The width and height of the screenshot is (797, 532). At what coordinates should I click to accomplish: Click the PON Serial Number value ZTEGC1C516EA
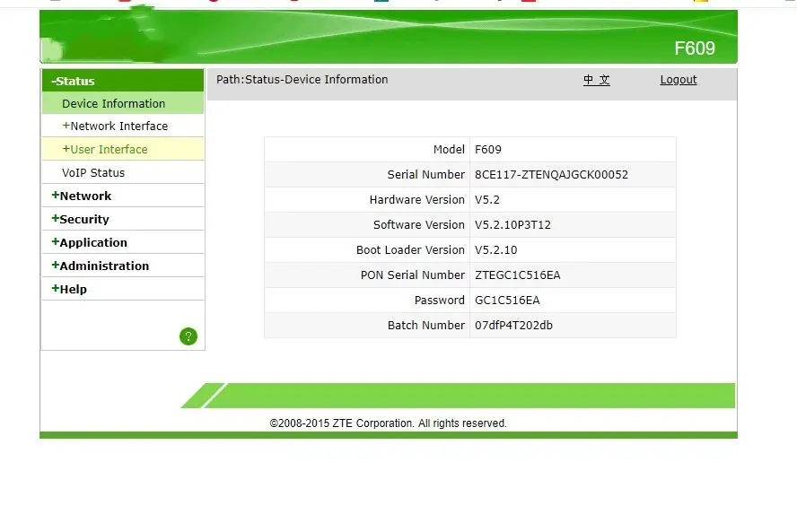pos(517,275)
